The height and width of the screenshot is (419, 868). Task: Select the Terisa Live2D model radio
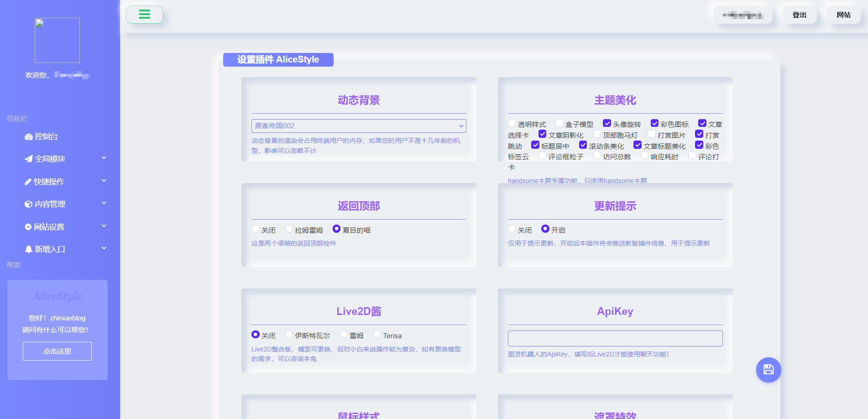[377, 334]
